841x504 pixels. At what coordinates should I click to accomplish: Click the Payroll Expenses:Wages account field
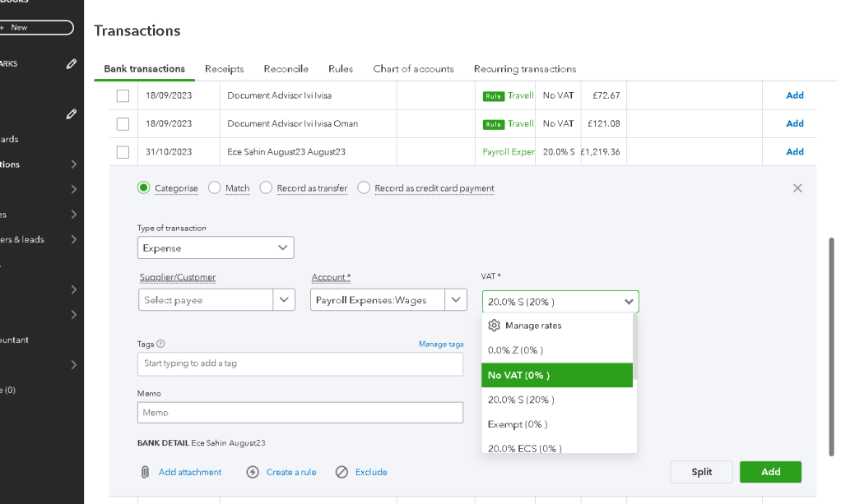(x=378, y=300)
